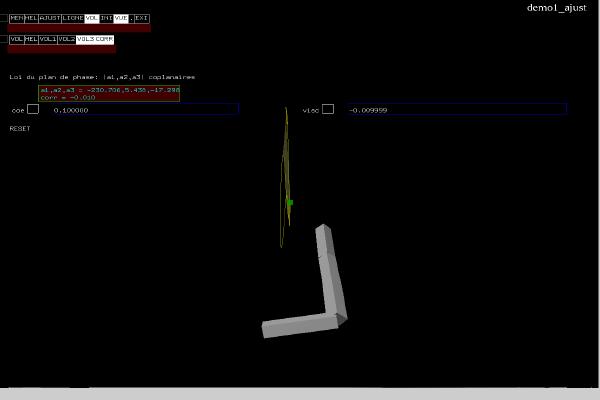Click the vicc value field showing -0.009999
This screenshot has height=400, width=600.
tap(456, 109)
